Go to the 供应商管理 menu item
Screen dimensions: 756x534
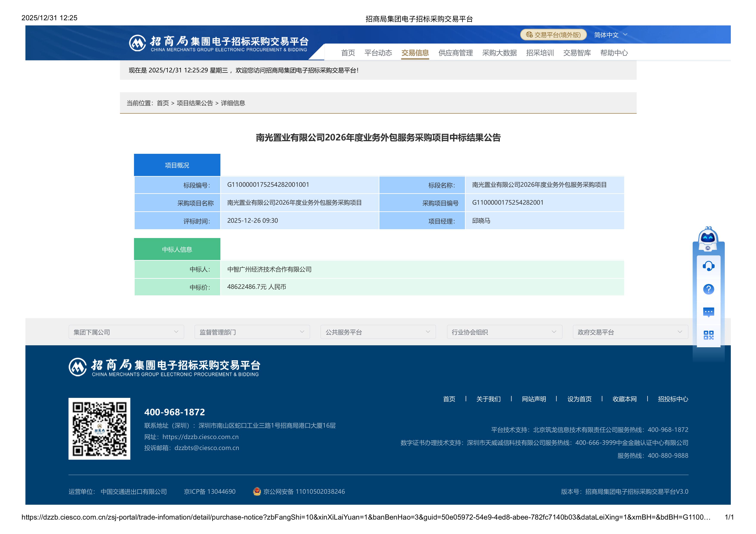click(455, 53)
